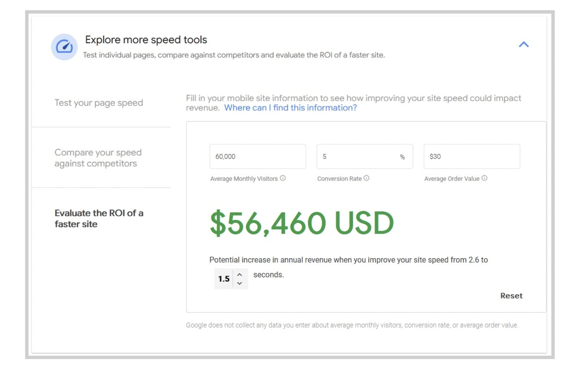Click the Average Monthly Visitors label
Viewport: 588px width, 374px height.
[244, 179]
